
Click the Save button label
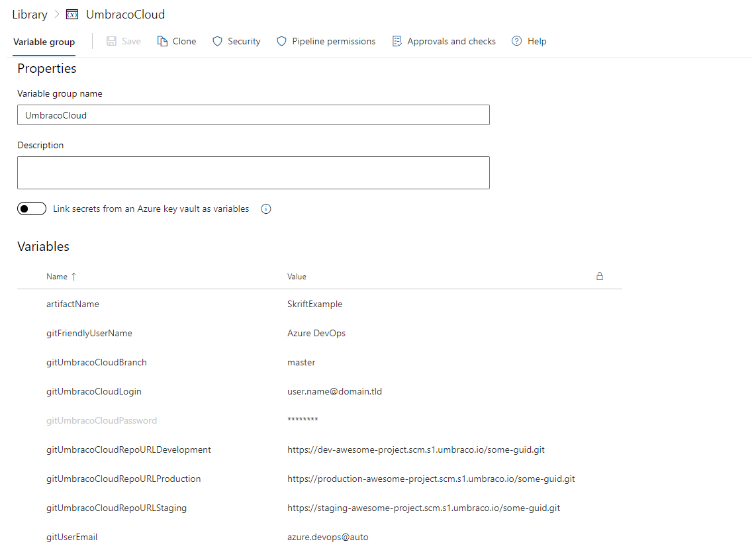132,41
